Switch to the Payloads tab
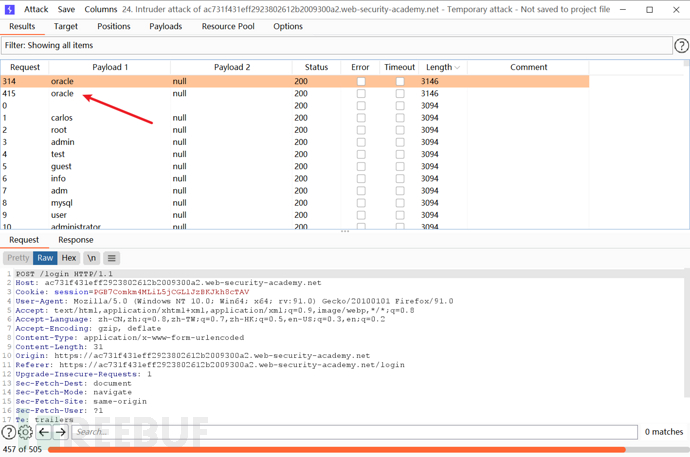This screenshot has width=690, height=457. point(166,26)
